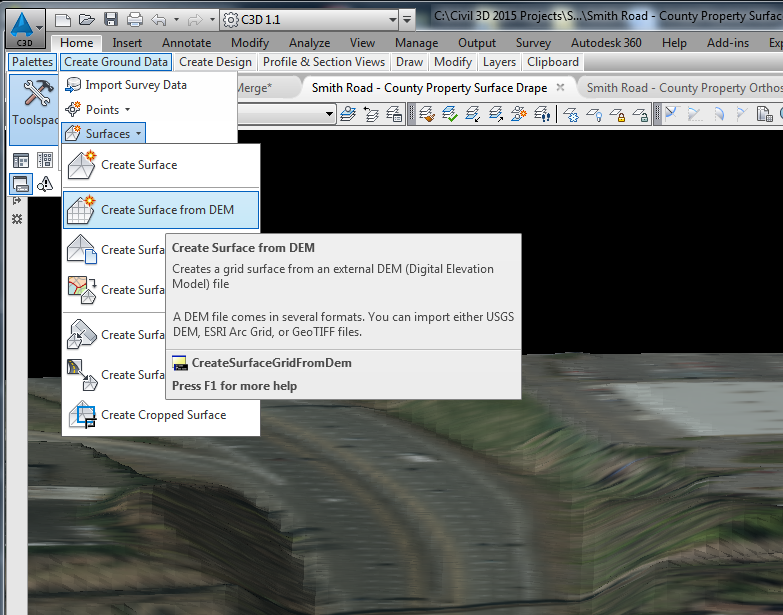
Task: Toggle the Properties palette icon
Action: 21,160
